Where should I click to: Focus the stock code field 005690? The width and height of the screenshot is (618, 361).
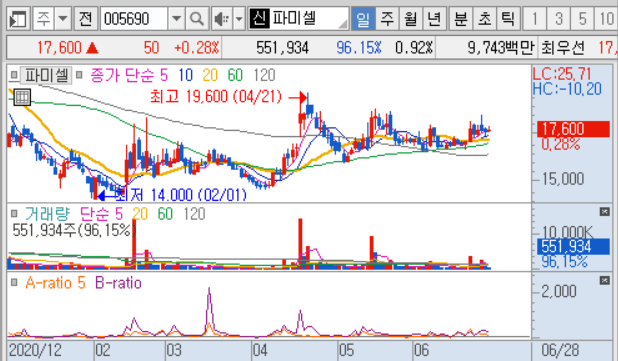(x=134, y=19)
